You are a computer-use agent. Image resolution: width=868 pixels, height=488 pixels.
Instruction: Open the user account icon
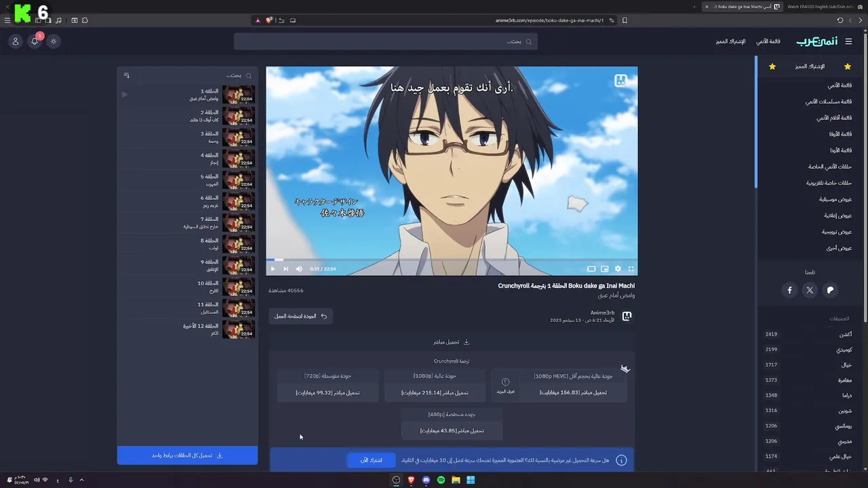click(16, 41)
